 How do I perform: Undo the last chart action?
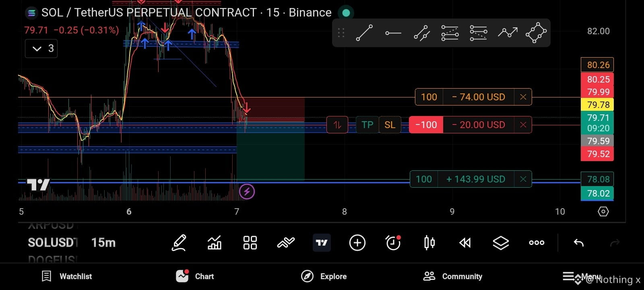pos(578,243)
